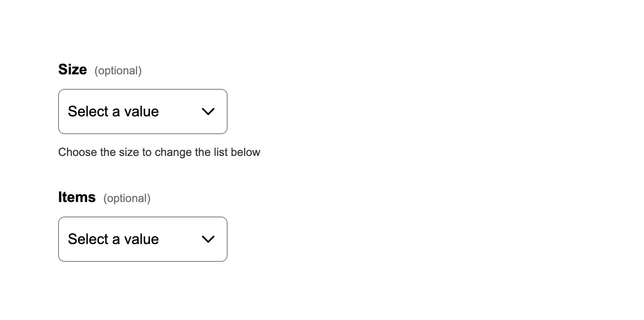Click the chevron arrow in the Size dropdown
Viewport: 644px width, 320px height.
pos(208,112)
